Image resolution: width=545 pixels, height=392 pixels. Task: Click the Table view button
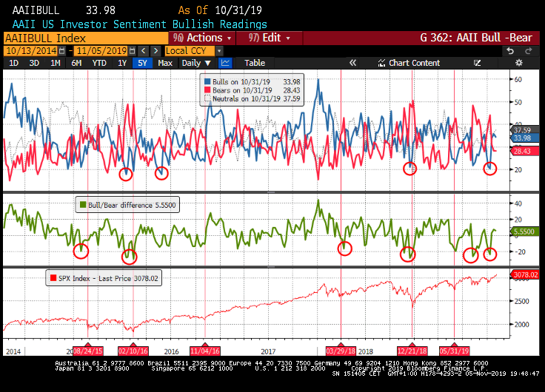coord(255,63)
